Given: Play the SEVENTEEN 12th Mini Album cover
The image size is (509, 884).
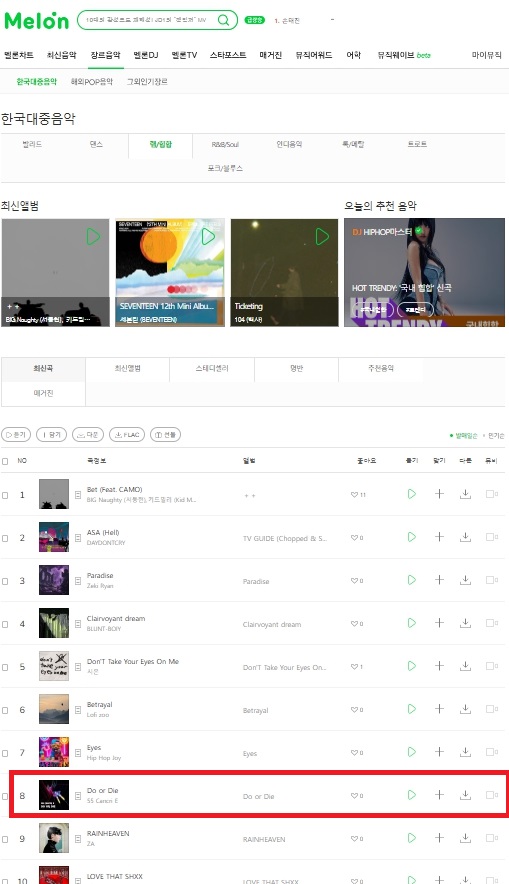Looking at the screenshot, I should click(x=208, y=236).
